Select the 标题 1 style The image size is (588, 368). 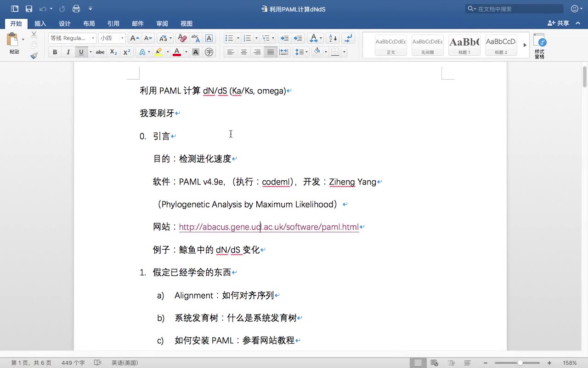tap(464, 45)
